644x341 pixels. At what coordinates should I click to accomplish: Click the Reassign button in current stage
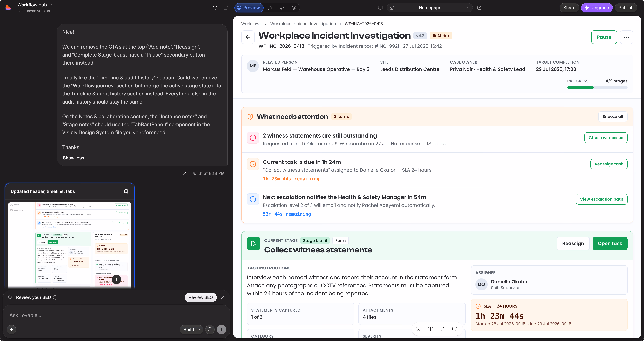(x=573, y=243)
